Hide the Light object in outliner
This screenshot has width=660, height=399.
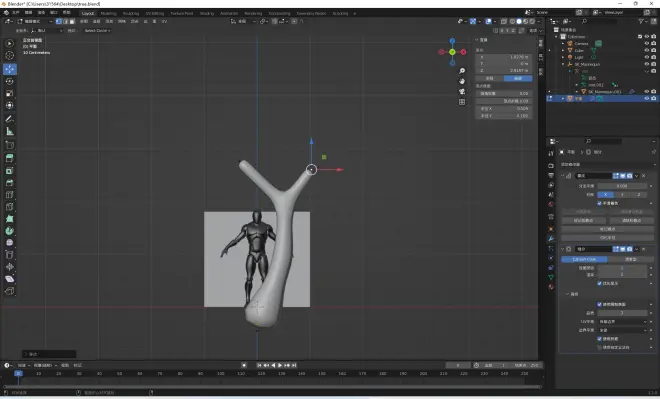pos(647,57)
